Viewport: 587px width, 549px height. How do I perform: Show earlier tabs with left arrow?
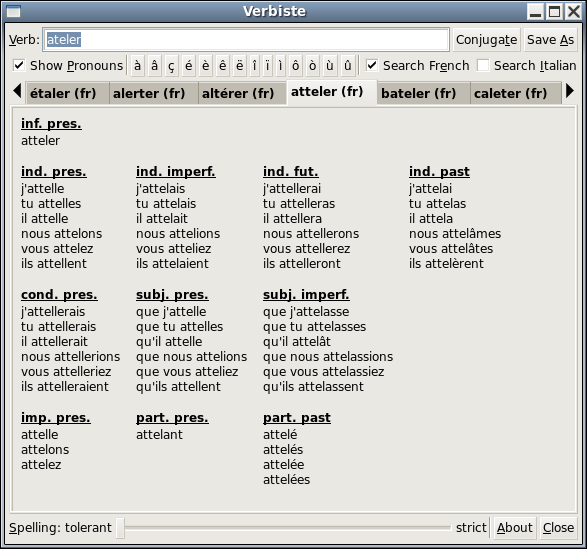point(17,91)
